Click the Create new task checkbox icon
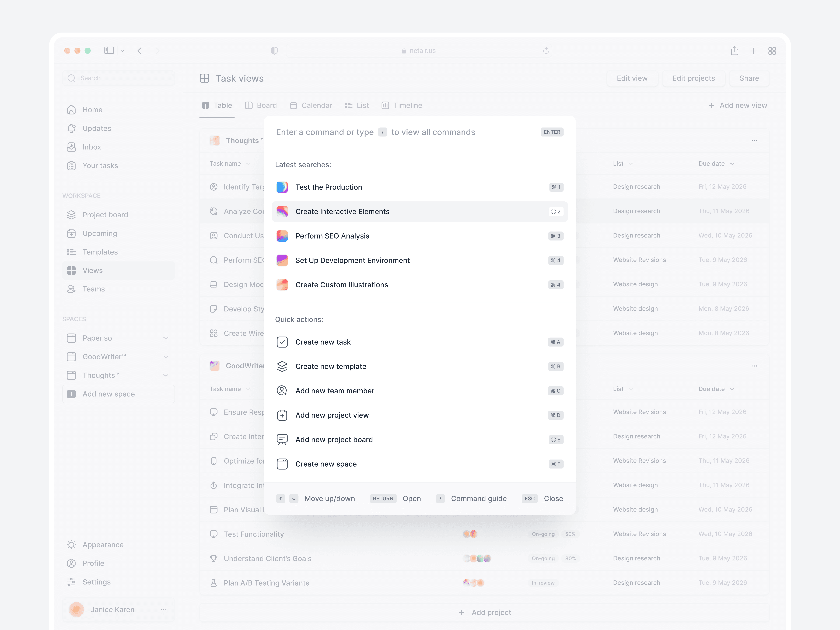Image resolution: width=840 pixels, height=630 pixels. coord(282,342)
